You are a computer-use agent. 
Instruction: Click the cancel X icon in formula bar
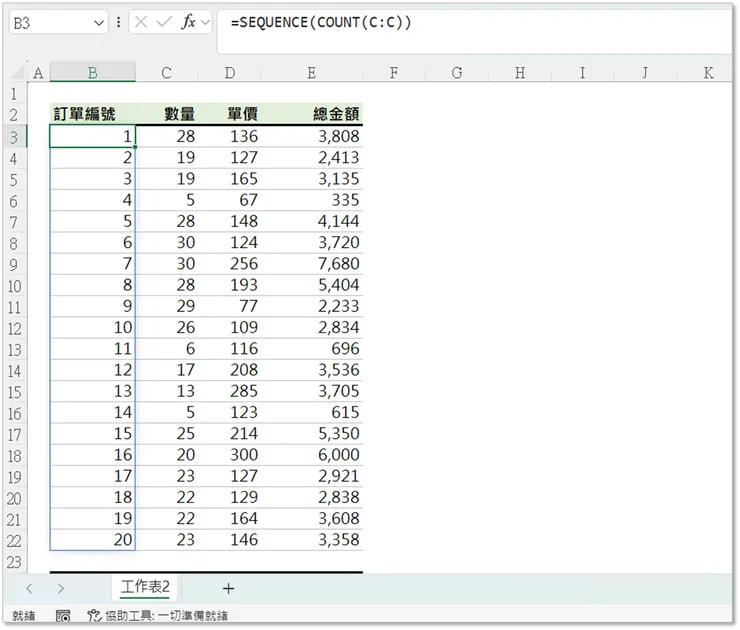coord(141,22)
